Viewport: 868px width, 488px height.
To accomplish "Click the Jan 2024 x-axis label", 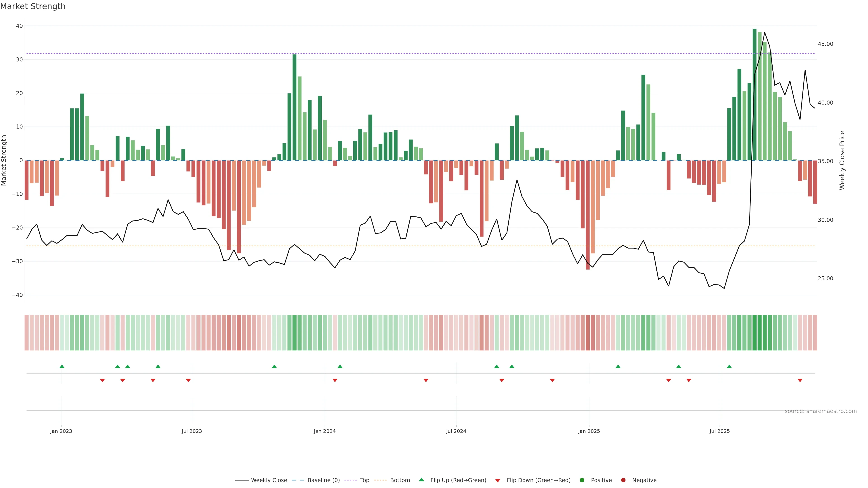I will coord(325,431).
